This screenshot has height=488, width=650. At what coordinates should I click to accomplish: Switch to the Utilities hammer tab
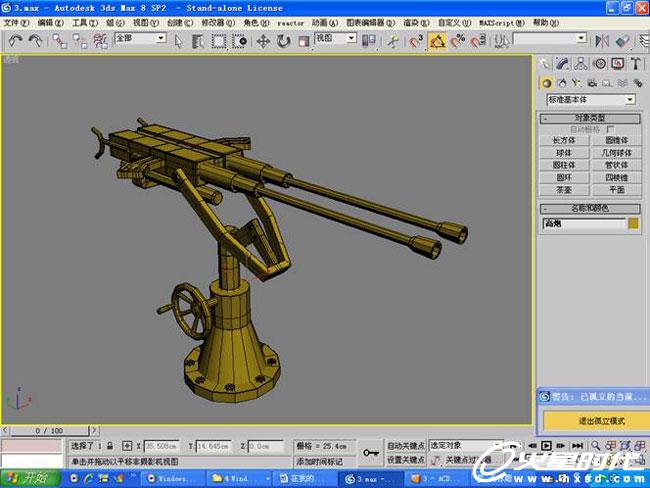coord(635,64)
